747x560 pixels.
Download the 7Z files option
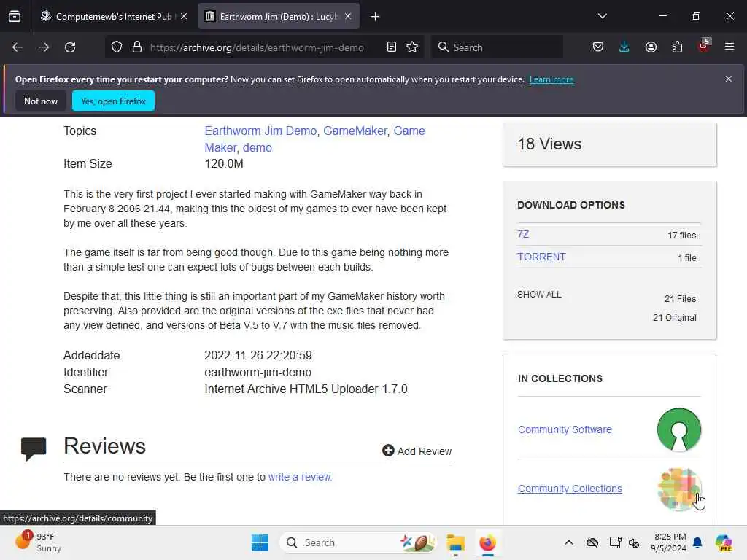(x=523, y=234)
